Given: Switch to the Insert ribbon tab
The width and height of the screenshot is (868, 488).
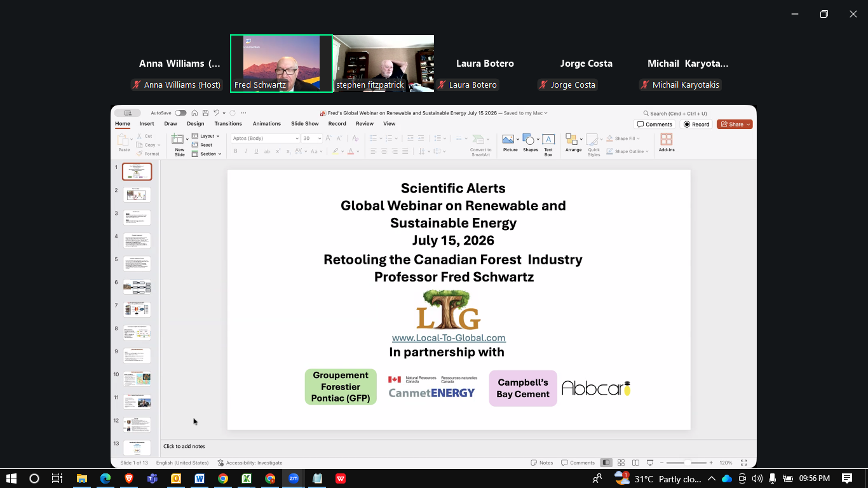Looking at the screenshot, I should [x=147, y=124].
